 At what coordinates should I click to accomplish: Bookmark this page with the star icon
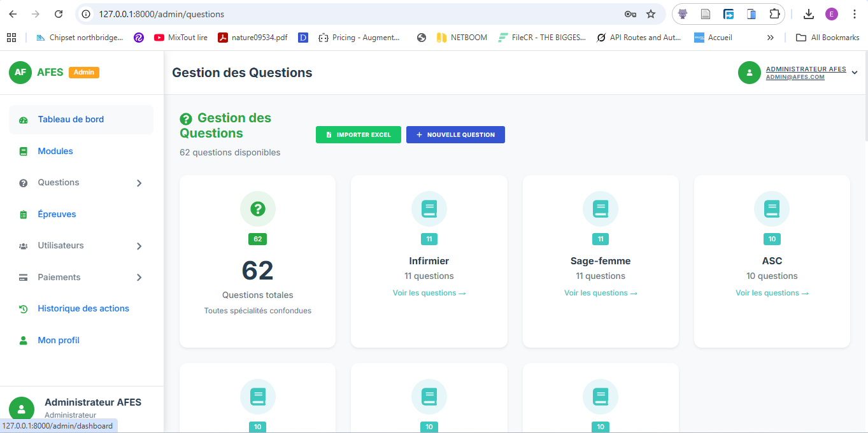(651, 14)
